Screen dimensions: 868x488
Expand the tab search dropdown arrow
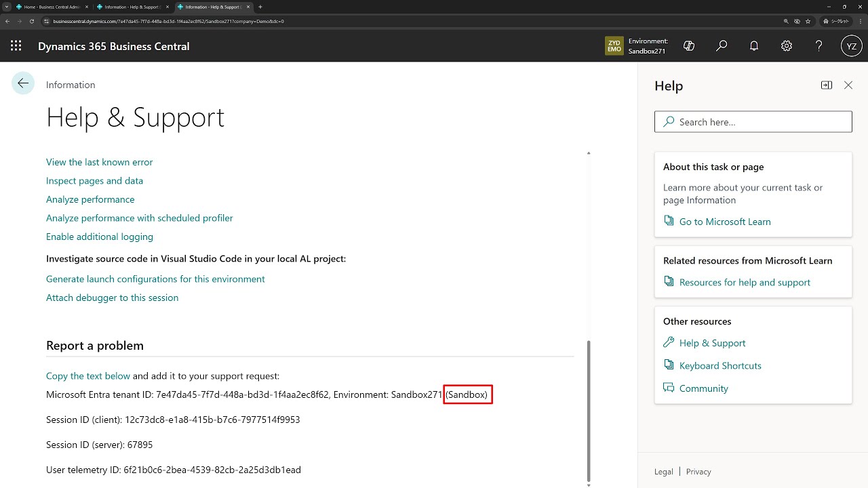click(x=6, y=7)
